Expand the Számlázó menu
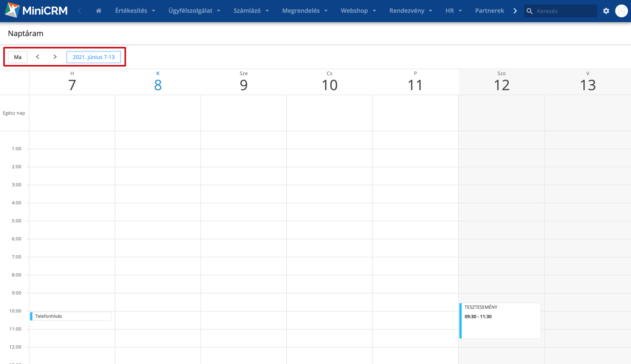631x364 pixels. pyautogui.click(x=251, y=11)
